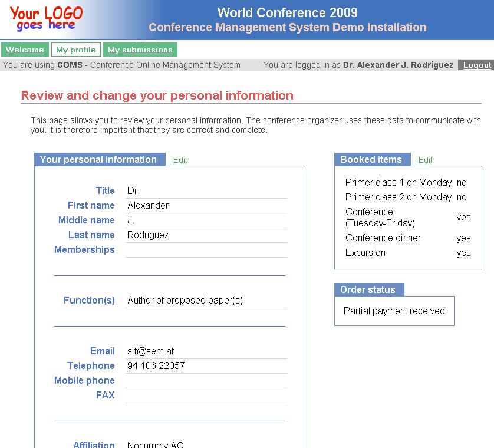Click the Mobile phone label
Image resolution: width=494 pixels, height=448 pixels.
pos(84,380)
